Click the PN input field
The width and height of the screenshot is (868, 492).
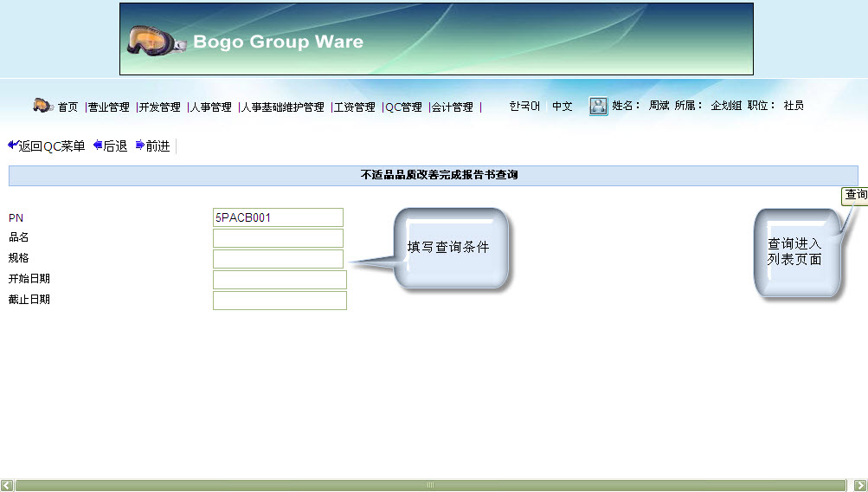[x=278, y=217]
